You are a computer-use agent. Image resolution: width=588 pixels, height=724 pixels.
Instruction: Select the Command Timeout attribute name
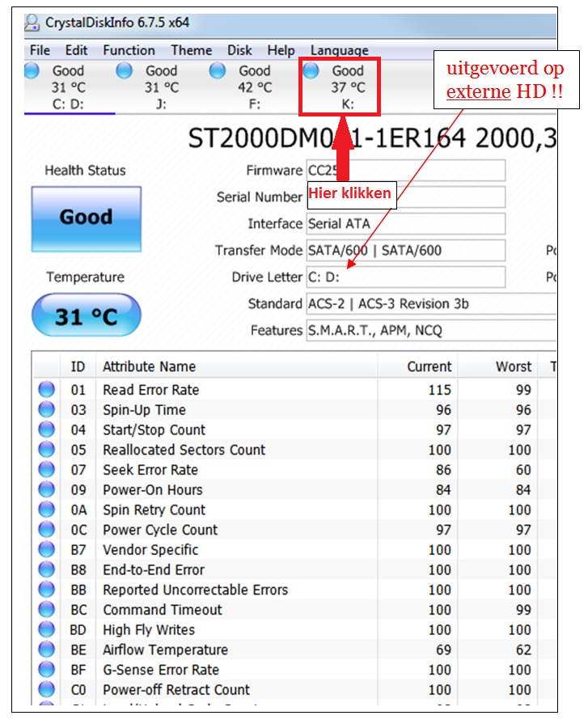pyautogui.click(x=163, y=610)
